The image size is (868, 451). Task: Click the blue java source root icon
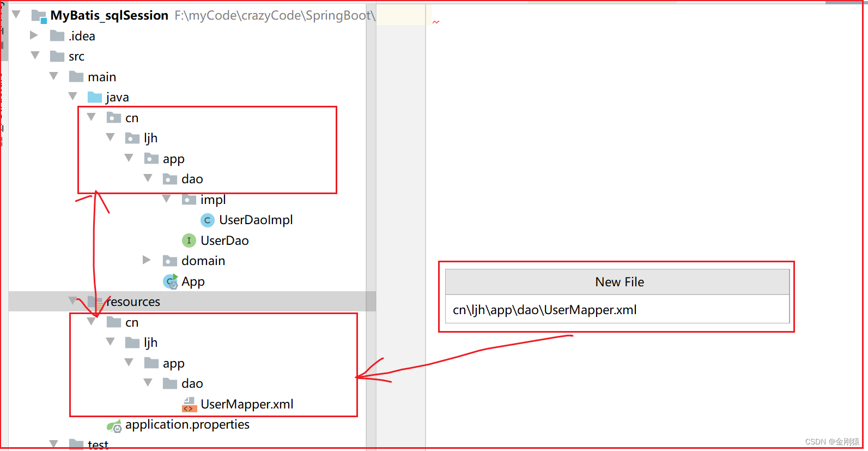pos(95,97)
